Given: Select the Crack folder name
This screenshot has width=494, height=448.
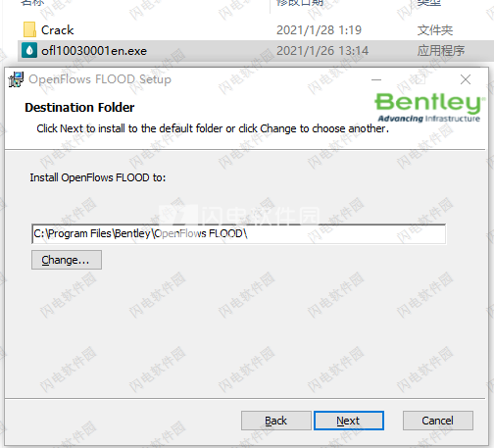Looking at the screenshot, I should point(58,30).
